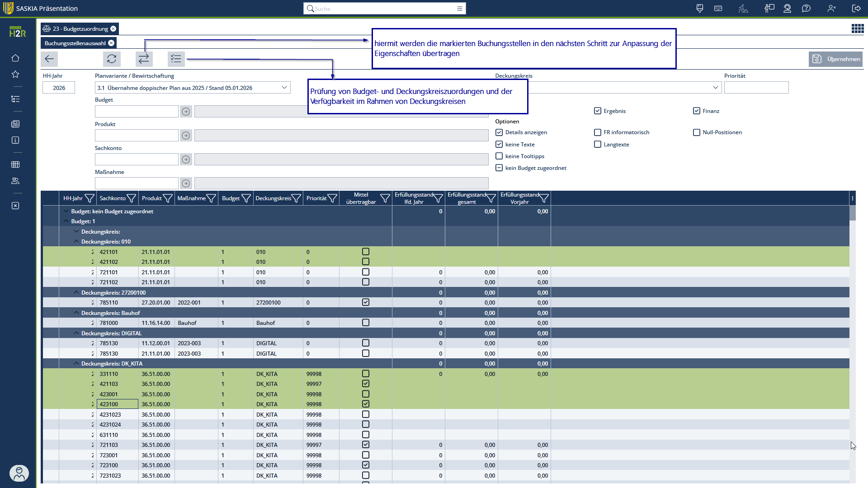The image size is (868, 488).
Task: Click the back arrow toolbar button
Action: (x=49, y=59)
